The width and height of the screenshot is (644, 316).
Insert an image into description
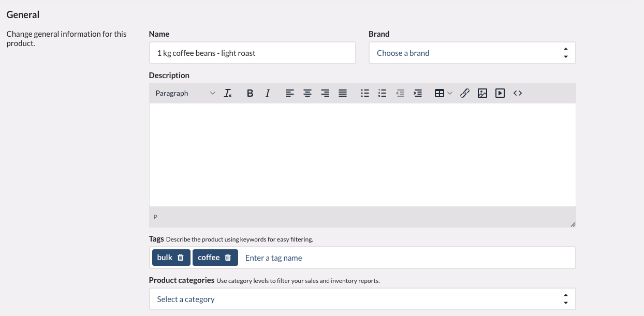pos(482,93)
